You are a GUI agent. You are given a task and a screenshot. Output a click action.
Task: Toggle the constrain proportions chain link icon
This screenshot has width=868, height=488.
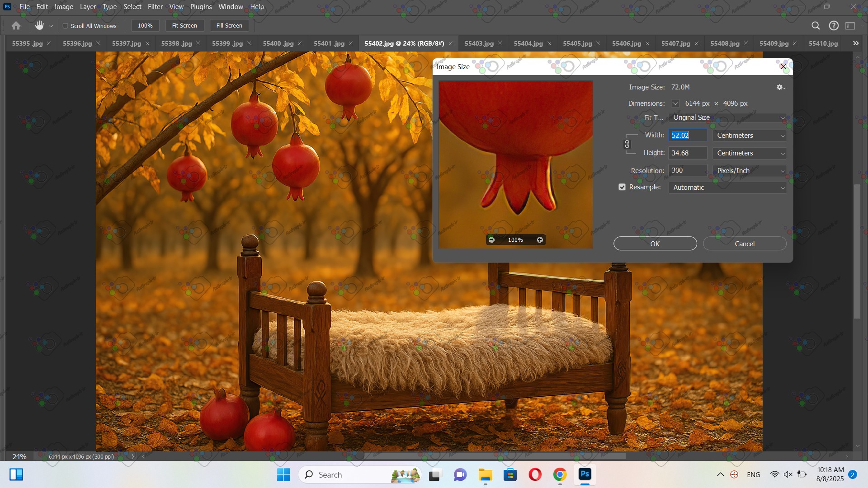(627, 144)
